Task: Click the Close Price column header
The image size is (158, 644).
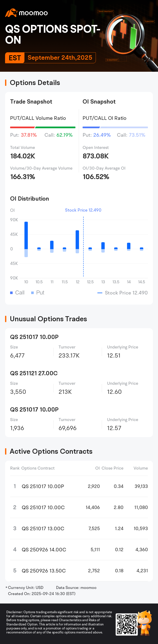Action: (x=112, y=468)
